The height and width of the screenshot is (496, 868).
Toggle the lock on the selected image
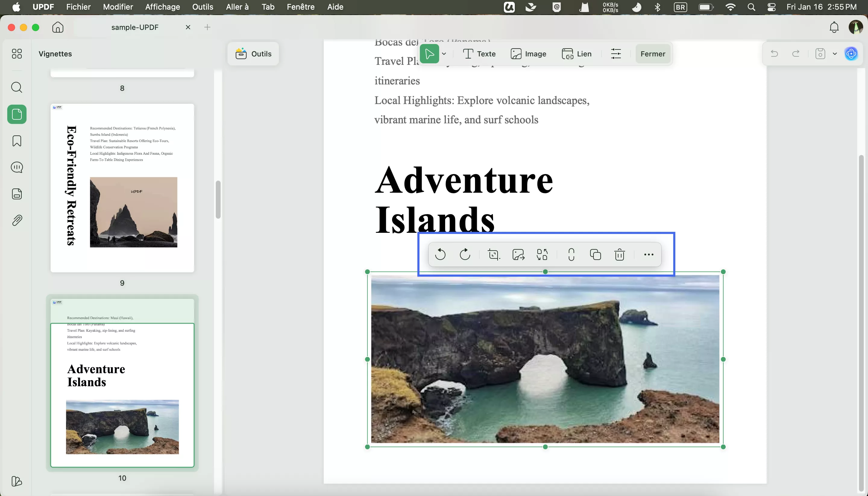571,254
